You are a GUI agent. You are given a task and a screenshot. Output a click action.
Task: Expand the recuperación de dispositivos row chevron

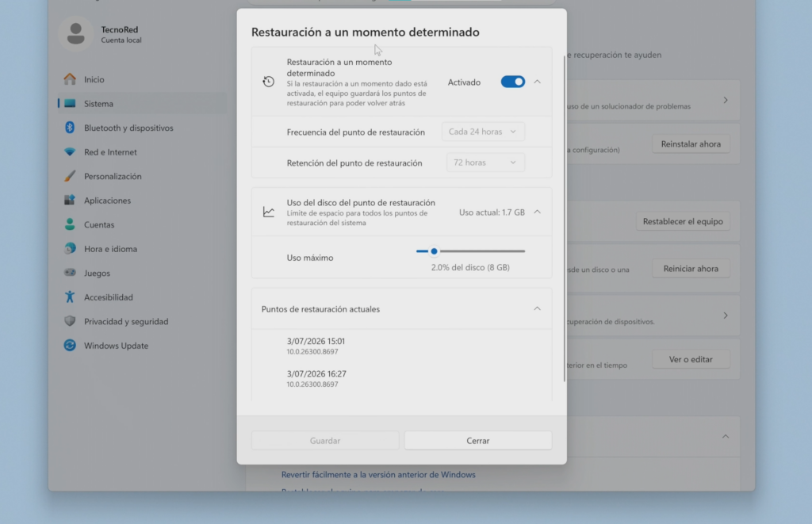coord(726,316)
